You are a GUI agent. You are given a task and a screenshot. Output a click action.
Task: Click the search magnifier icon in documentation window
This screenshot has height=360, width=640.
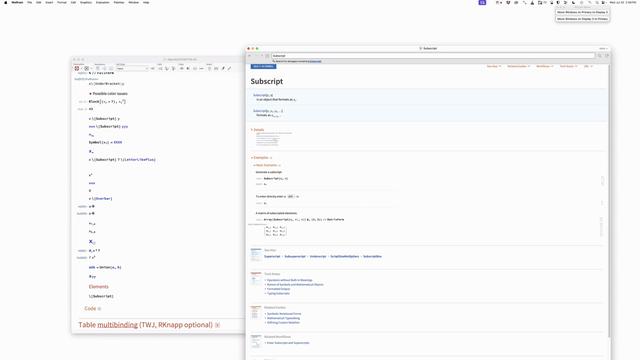click(x=600, y=56)
